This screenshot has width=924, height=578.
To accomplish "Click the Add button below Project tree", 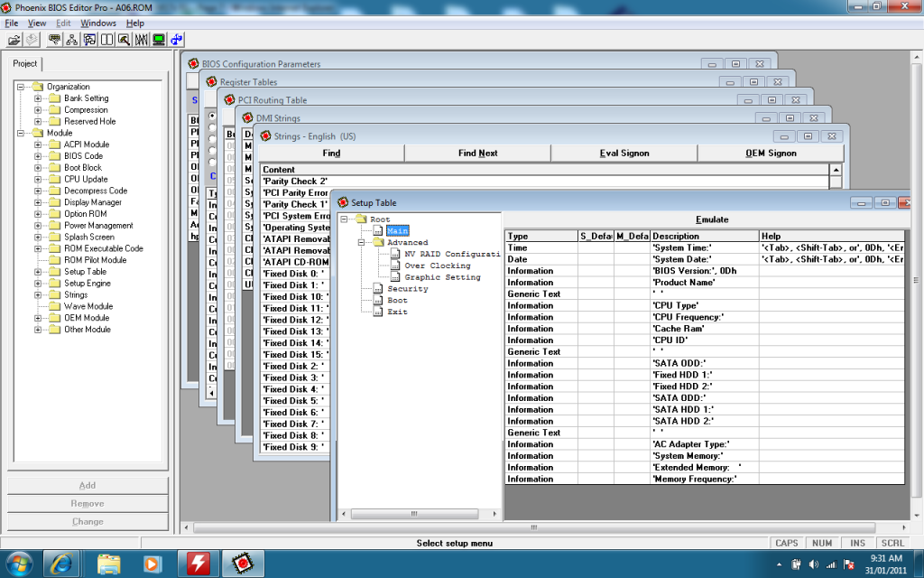I will pos(88,485).
